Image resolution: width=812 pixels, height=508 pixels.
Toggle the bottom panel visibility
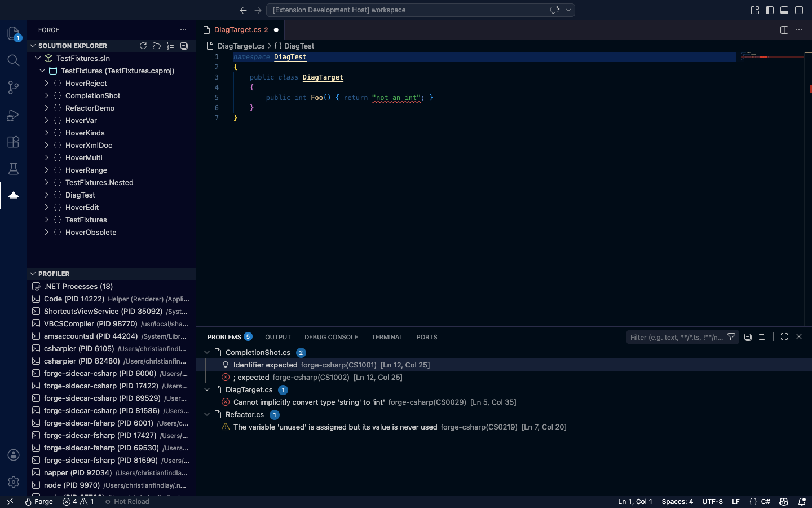[784, 10]
